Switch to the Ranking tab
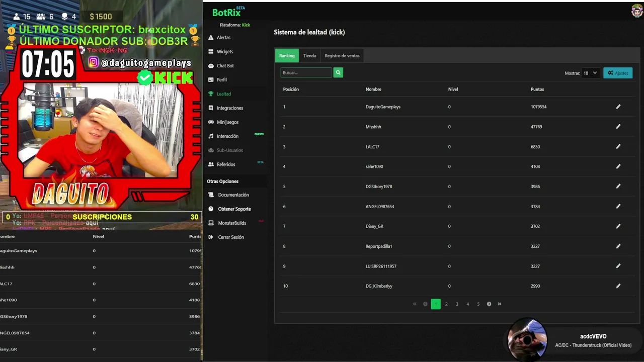The width and height of the screenshot is (644, 362). (287, 56)
